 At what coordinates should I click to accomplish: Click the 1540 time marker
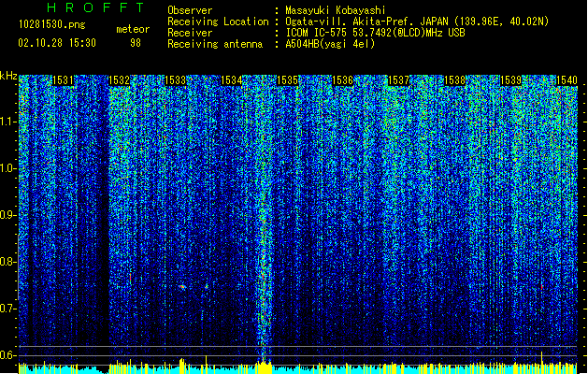pyautogui.click(x=566, y=80)
